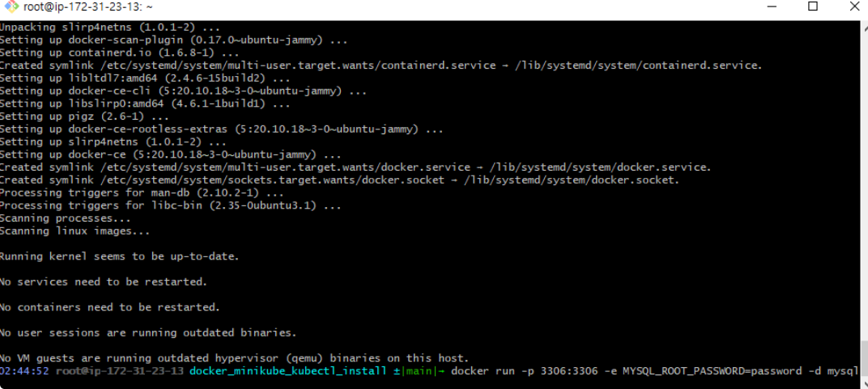Click the vertical scrollbar thumb
Viewport: 868px width, 389px height.
[864, 357]
